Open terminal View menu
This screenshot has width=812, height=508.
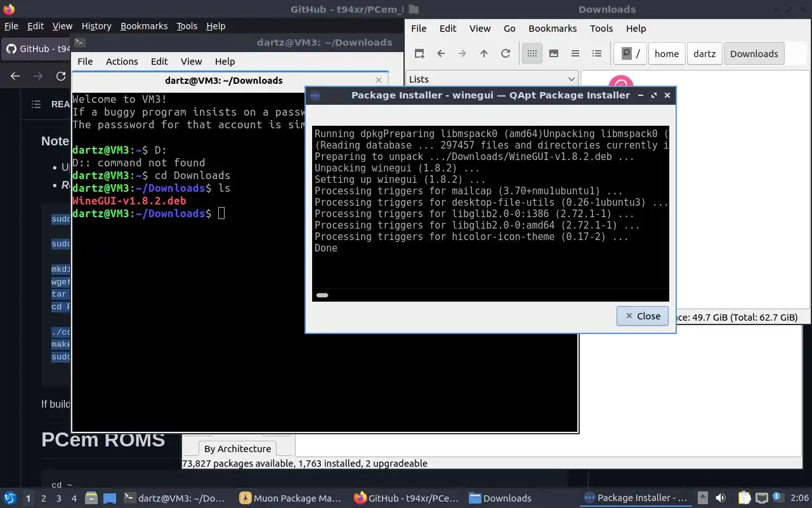(191, 61)
